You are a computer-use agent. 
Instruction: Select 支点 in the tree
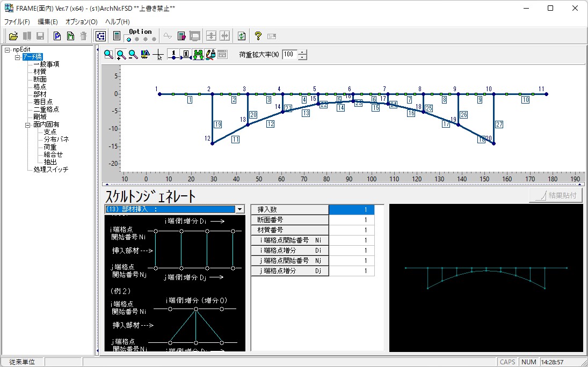[50, 132]
